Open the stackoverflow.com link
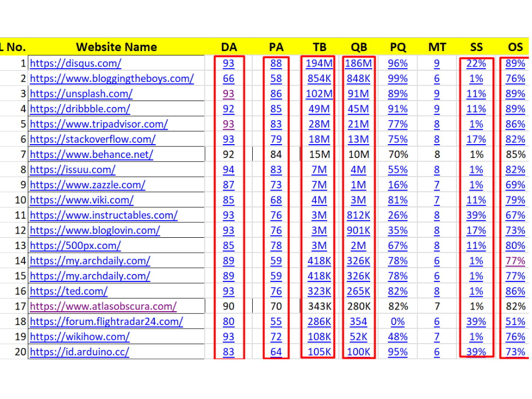This screenshot has height=399, width=532. tap(93, 139)
